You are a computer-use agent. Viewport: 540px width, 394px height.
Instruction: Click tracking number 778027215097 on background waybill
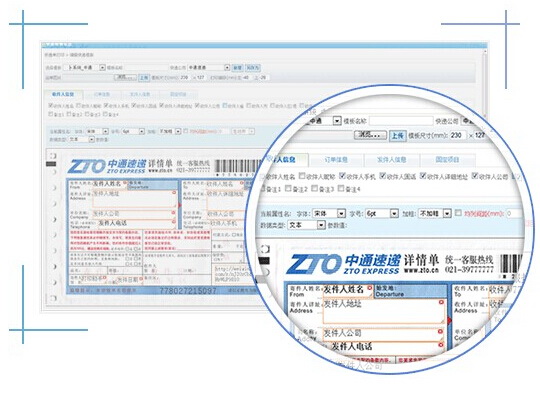[188, 291]
